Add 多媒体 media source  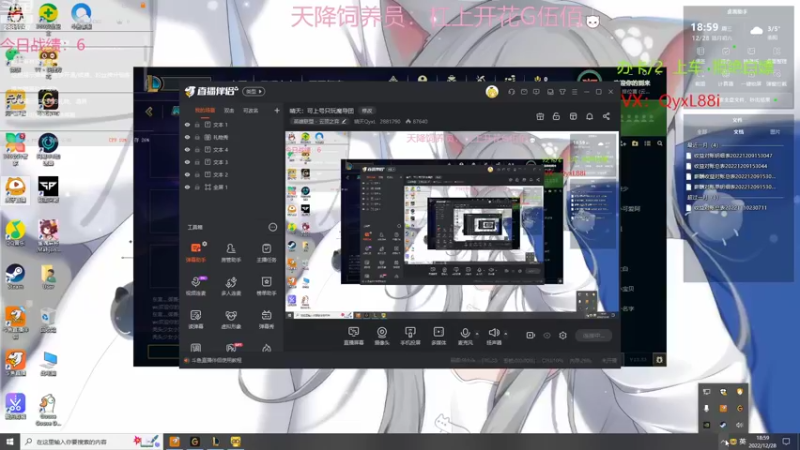[x=438, y=336]
